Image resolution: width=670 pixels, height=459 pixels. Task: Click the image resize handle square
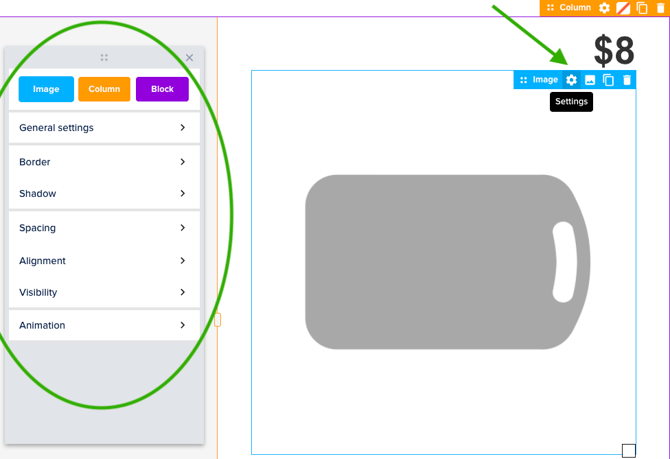tap(629, 450)
